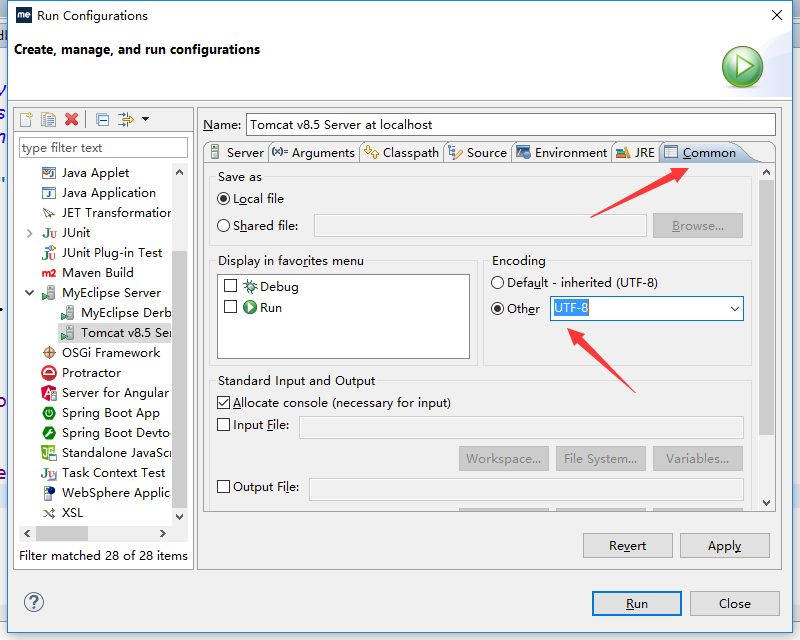Switch to the Server tab
The width and height of the screenshot is (800, 640).
pyautogui.click(x=237, y=153)
